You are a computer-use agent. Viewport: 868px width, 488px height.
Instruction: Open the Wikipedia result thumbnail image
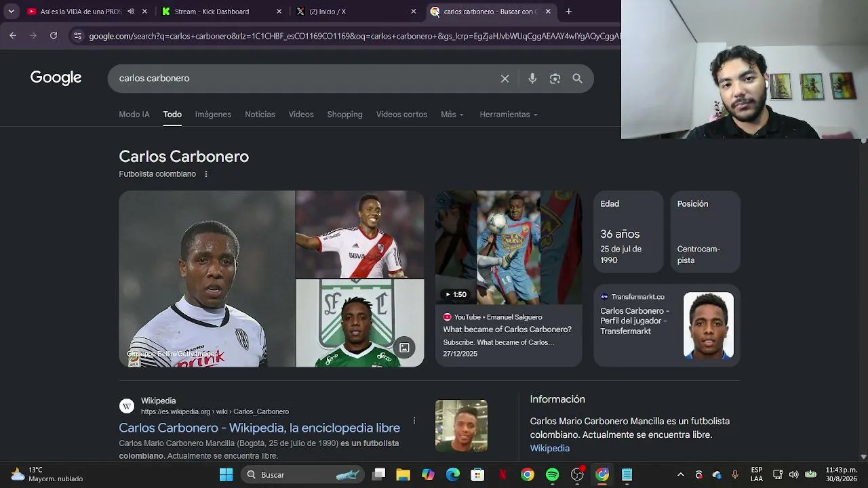[x=461, y=426]
